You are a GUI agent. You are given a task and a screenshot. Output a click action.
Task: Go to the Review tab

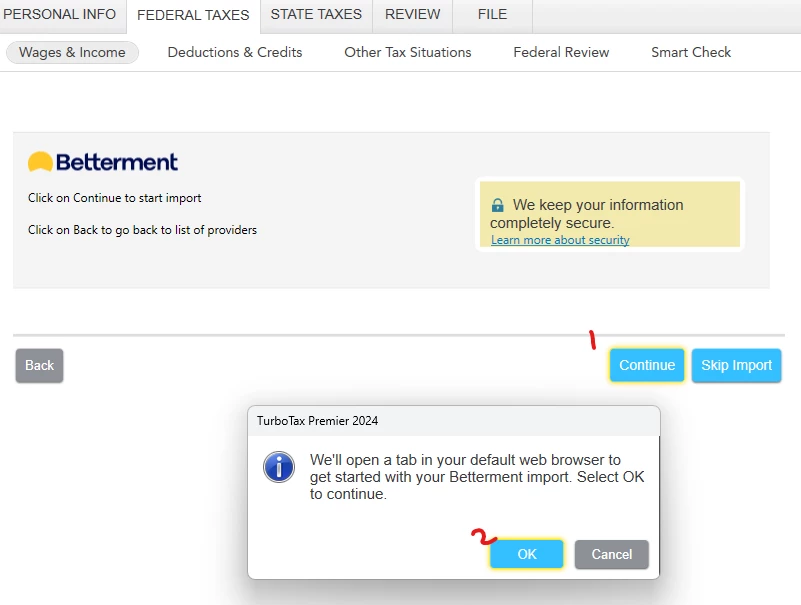click(412, 14)
